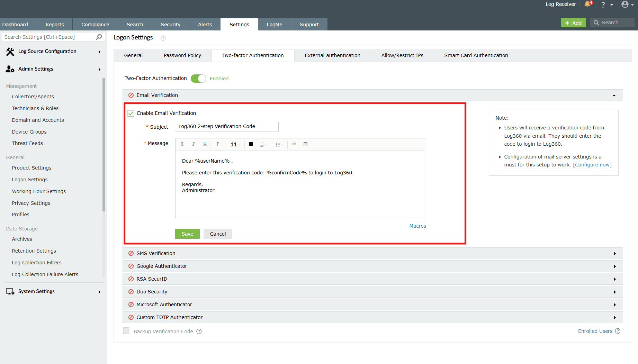Click the disabled status icon for Duo Security
The image size is (638, 364).
tap(131, 292)
